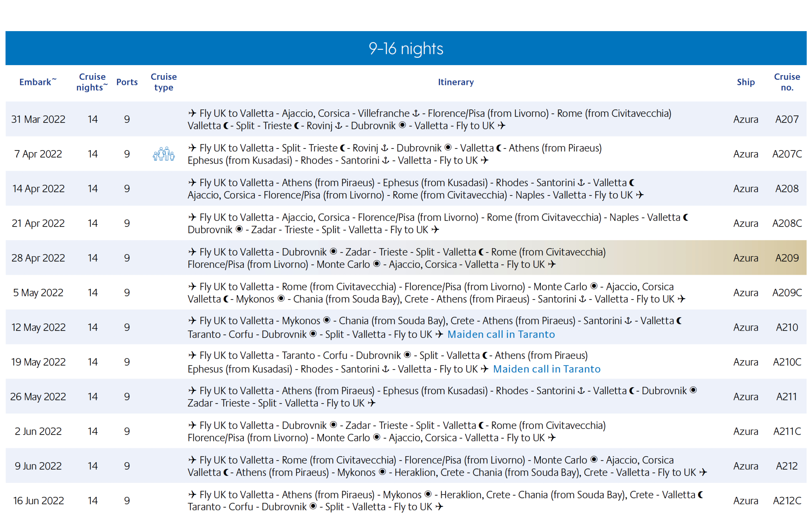Click the circle icon after Monte Carlo in A209 row
812x523 pixels.
[377, 264]
